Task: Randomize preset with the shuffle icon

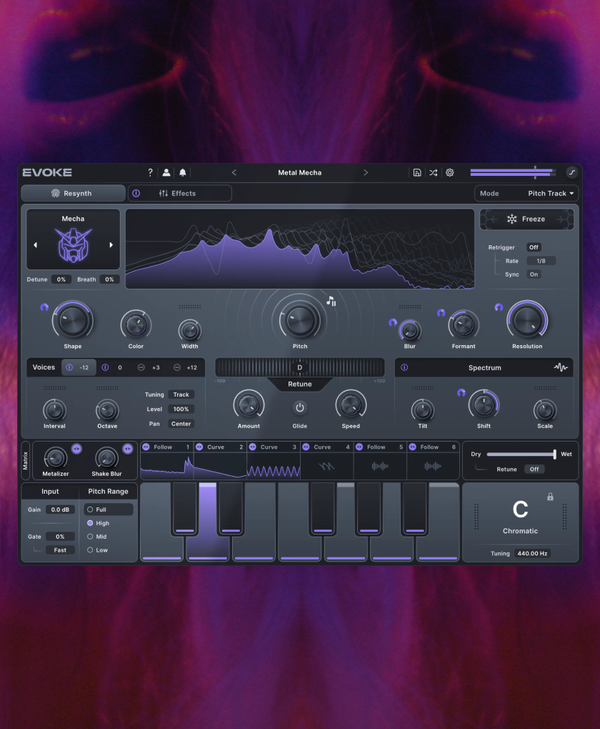Action: (x=433, y=173)
